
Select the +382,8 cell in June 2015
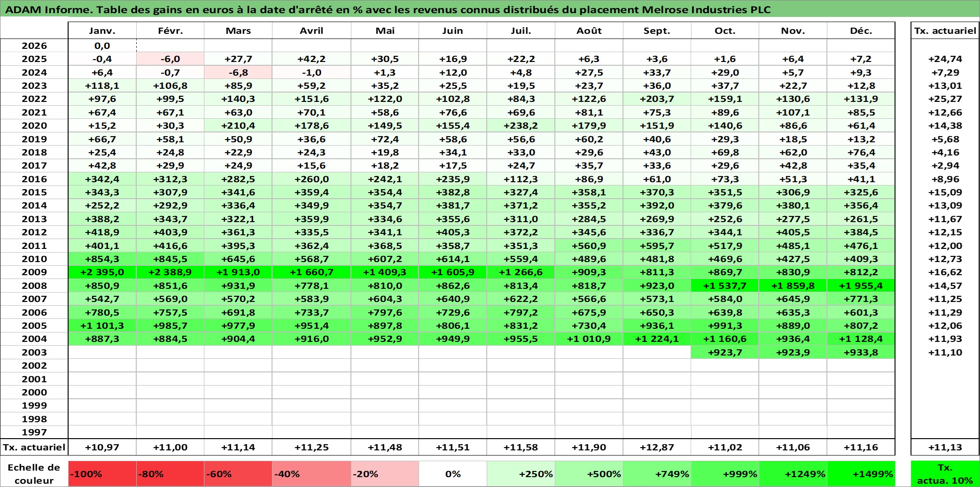click(x=453, y=192)
